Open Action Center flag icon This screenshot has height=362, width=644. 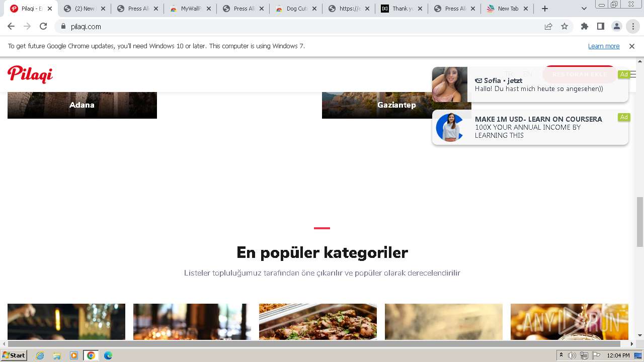point(596,355)
